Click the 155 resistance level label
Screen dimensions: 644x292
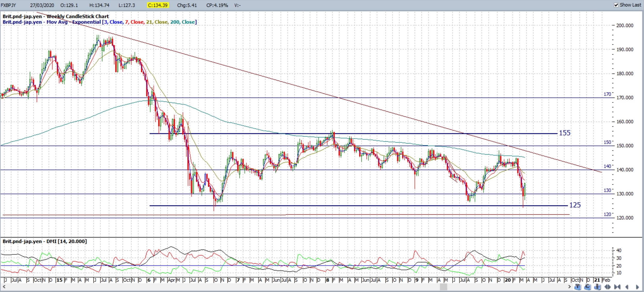pos(565,133)
